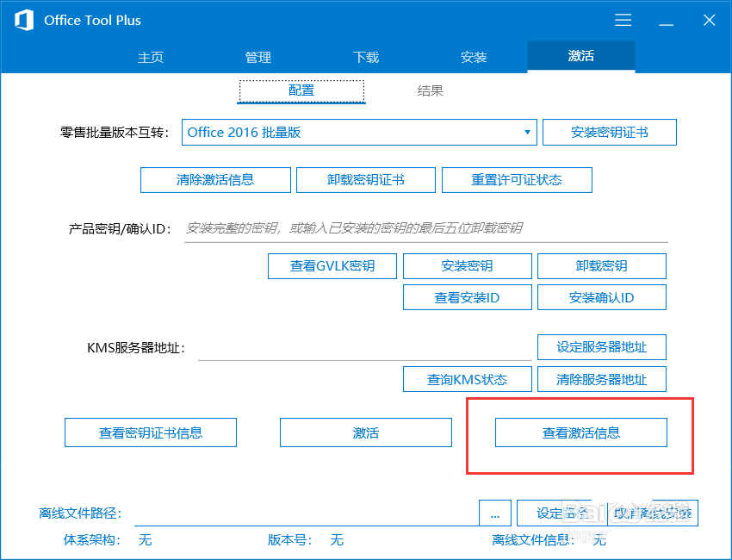Screen dimensions: 732x560
Task: Click the 设定路径 button
Action: tap(561, 513)
